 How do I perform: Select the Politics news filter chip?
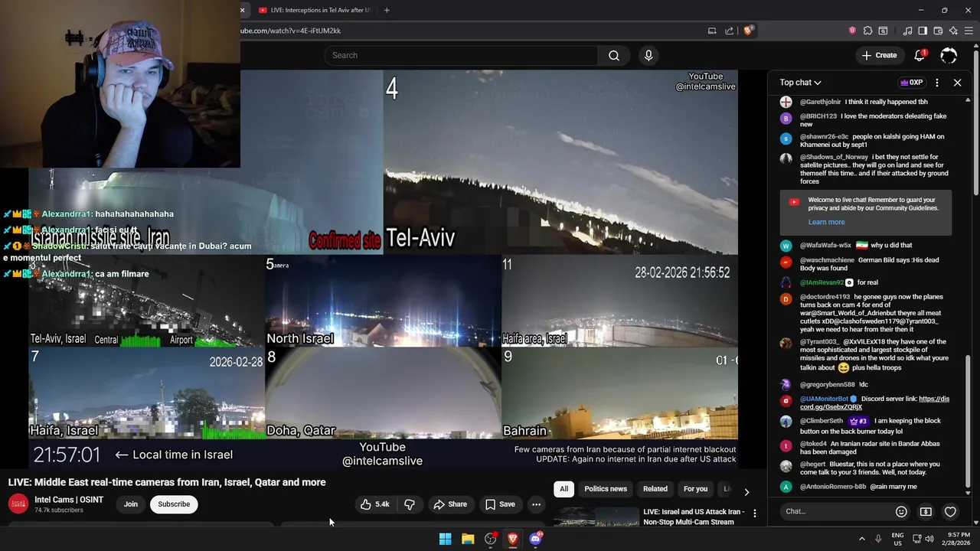tap(606, 489)
